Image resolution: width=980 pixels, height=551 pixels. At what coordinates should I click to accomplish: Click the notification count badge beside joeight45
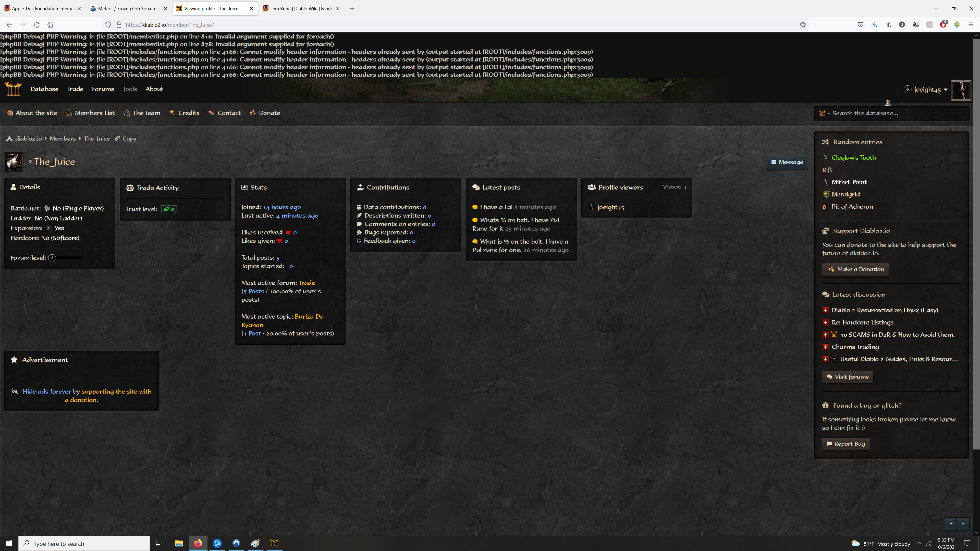pos(907,89)
